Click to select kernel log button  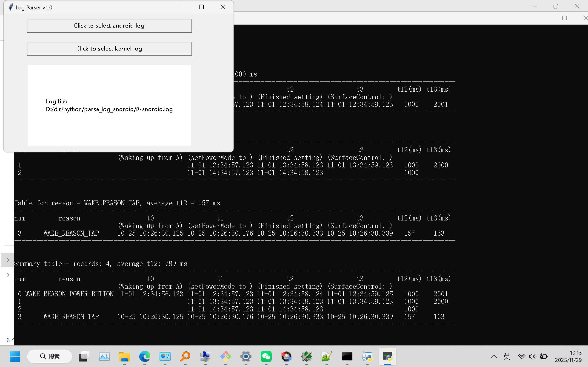tap(109, 48)
